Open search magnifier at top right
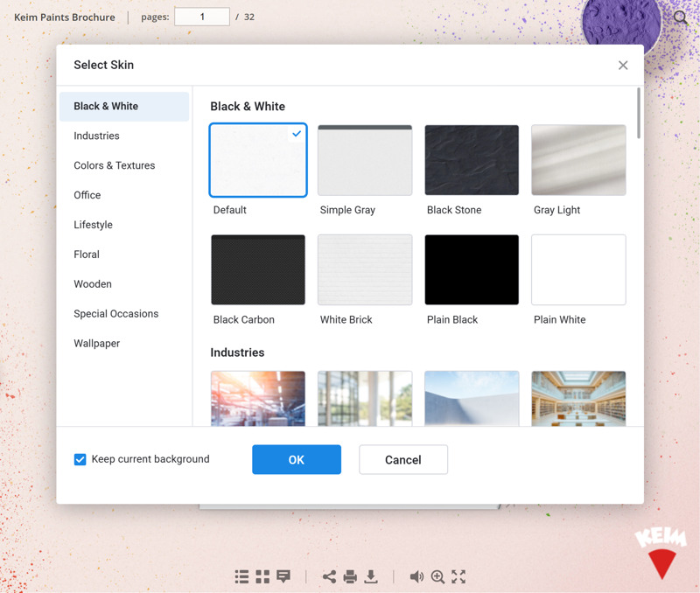The height and width of the screenshot is (593, 700). 681,17
